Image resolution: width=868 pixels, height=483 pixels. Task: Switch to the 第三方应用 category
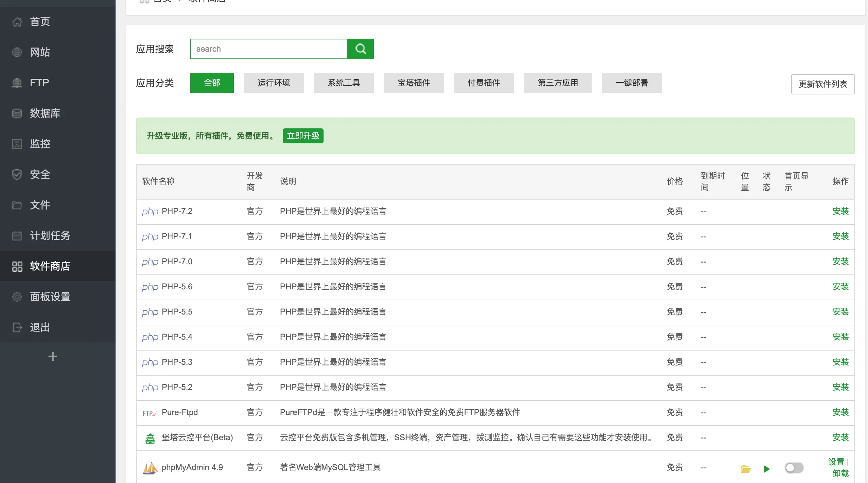pos(557,83)
